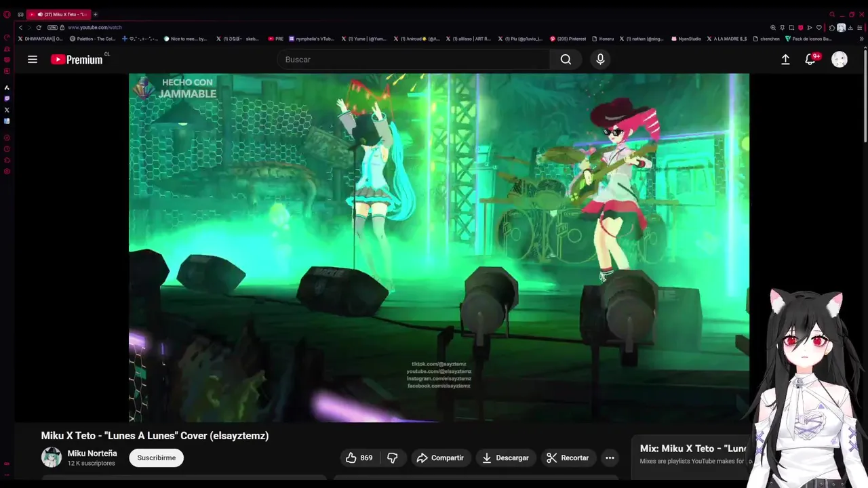Image resolution: width=868 pixels, height=488 pixels.
Task: Clip the video with Recortar
Action: 568,458
